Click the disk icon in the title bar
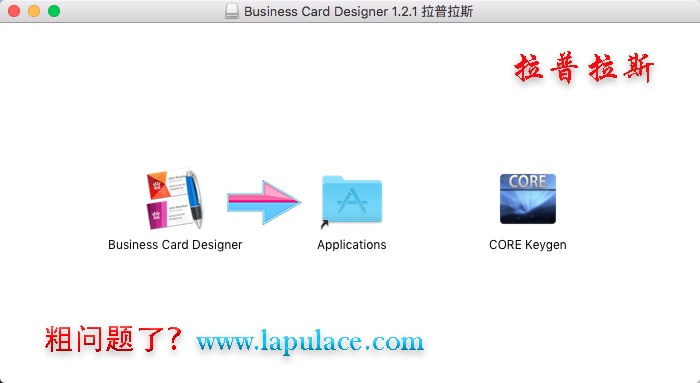 coord(232,11)
